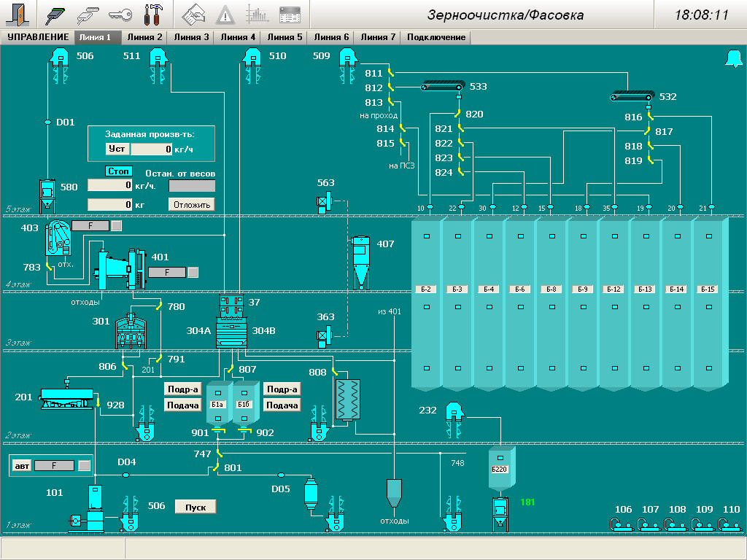Click the Уст setpoint button
Image resolution: width=747 pixels, height=560 pixels.
[117, 149]
